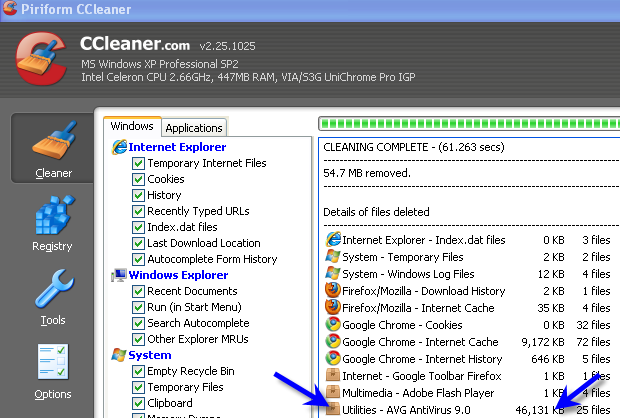
Task: Click the System category Windows flag icon
Action: coord(119,355)
